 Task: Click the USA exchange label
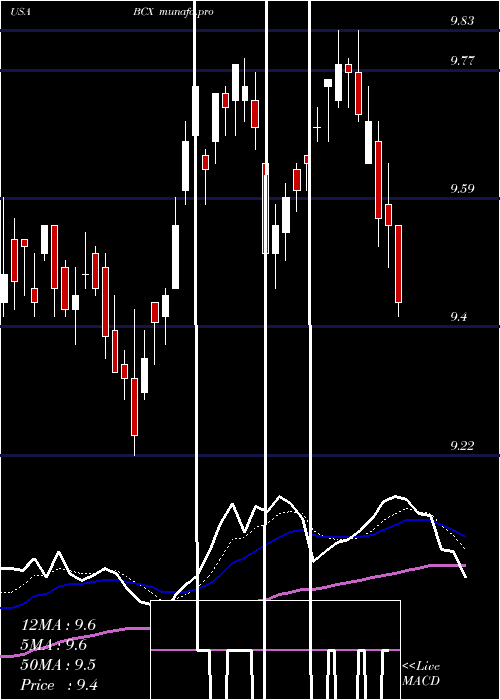(x=20, y=12)
